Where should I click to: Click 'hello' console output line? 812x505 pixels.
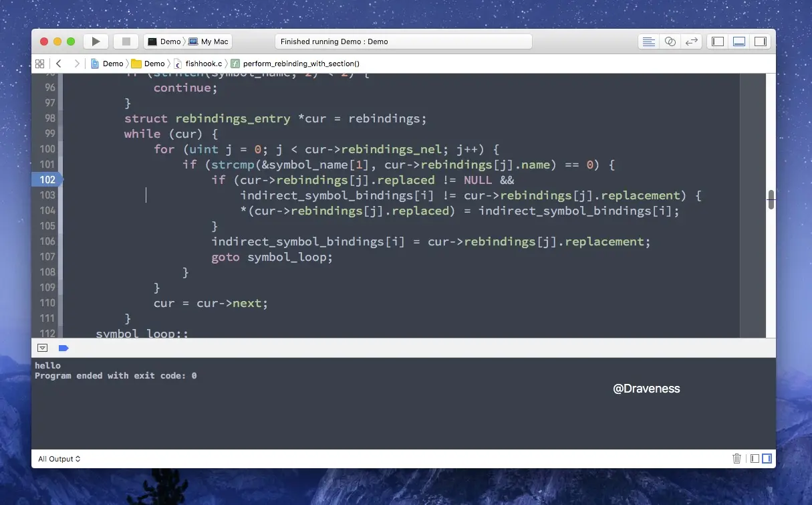[x=47, y=365]
